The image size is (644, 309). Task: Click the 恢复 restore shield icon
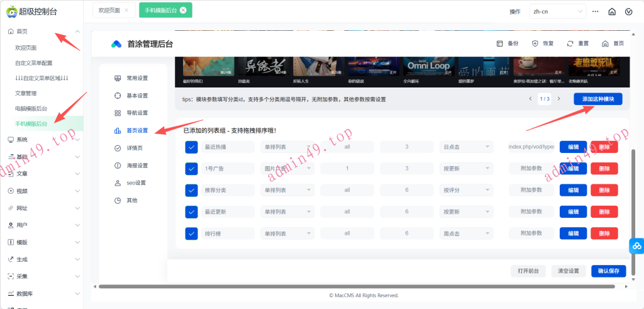(535, 43)
